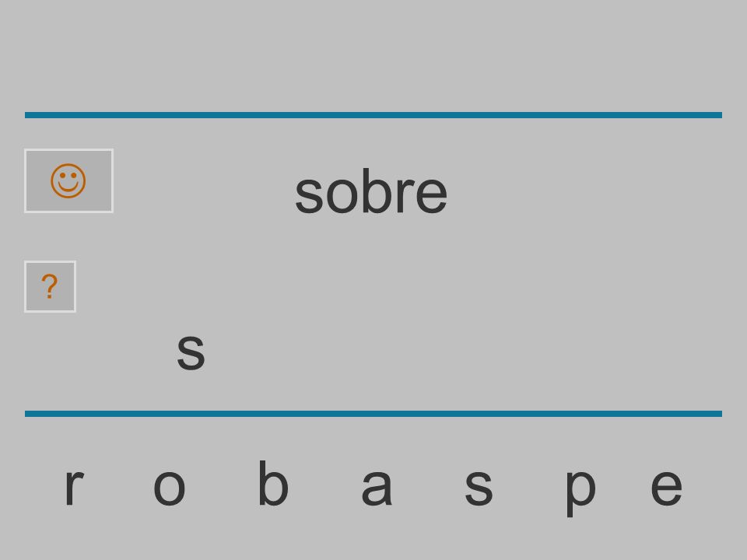The image size is (747, 560).
Task: Choose the letter "o" from the bottom row
Action: click(169, 487)
